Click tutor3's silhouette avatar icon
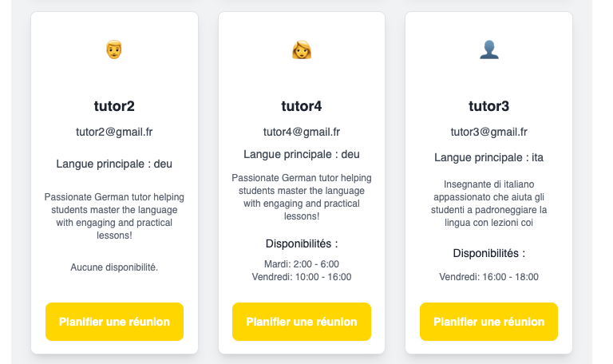 pyautogui.click(x=489, y=50)
